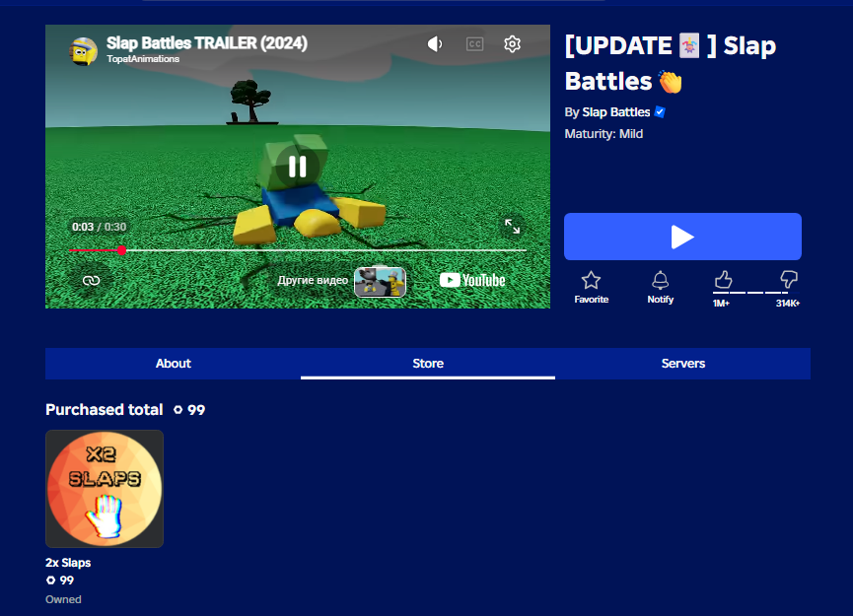853x616 pixels.
Task: Copy the video link with the chain icon
Action: pyautogui.click(x=91, y=280)
